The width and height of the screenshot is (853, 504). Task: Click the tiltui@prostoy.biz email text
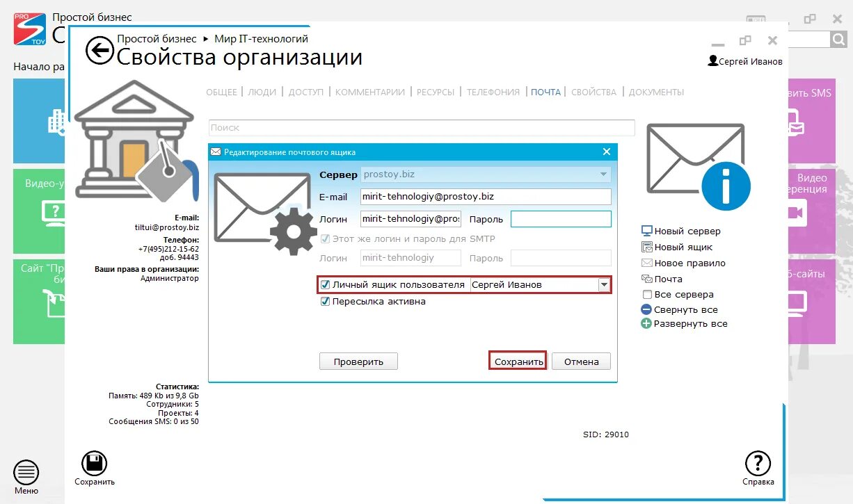[167, 227]
